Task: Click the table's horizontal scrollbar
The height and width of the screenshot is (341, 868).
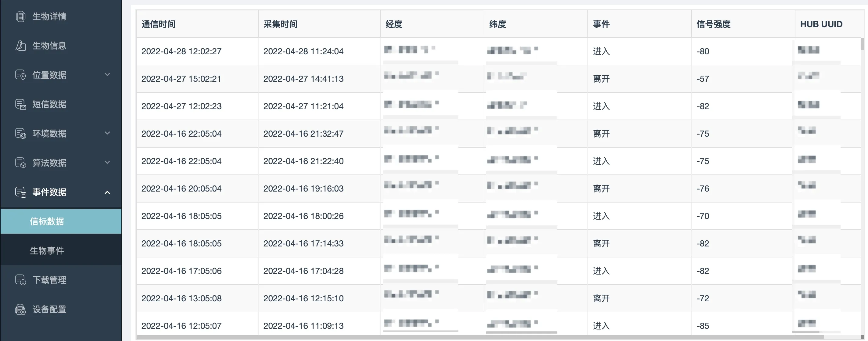Action: pos(472,337)
